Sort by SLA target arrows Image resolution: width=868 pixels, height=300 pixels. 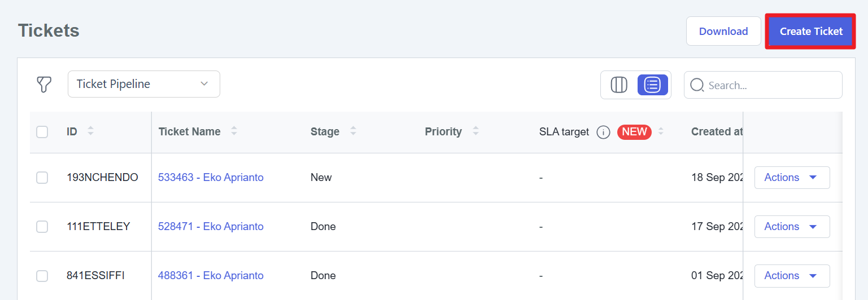661,131
